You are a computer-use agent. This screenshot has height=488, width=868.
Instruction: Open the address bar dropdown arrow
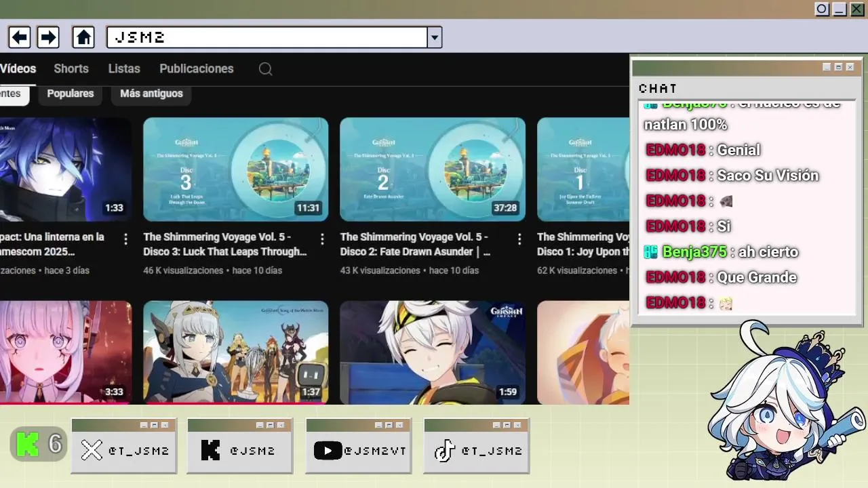pos(435,37)
